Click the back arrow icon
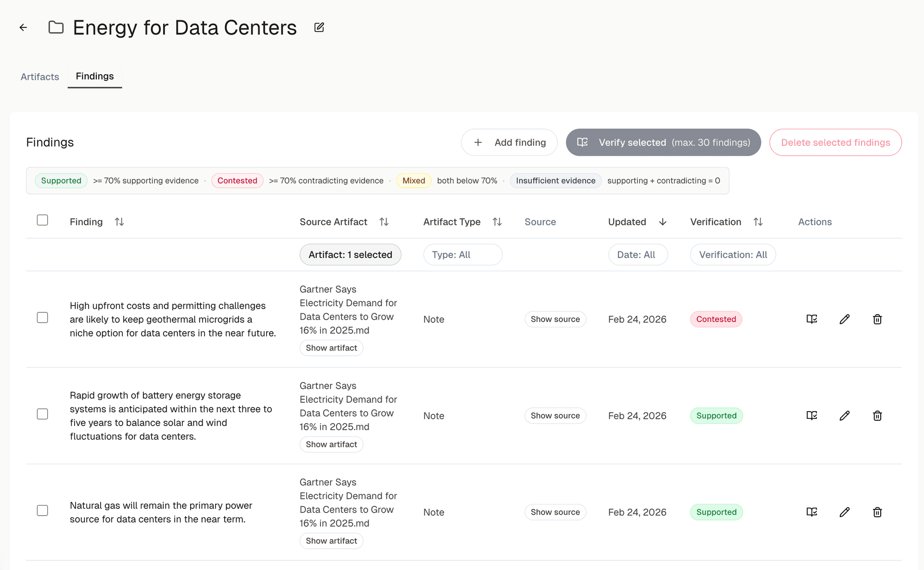The image size is (924, 570). point(23,27)
